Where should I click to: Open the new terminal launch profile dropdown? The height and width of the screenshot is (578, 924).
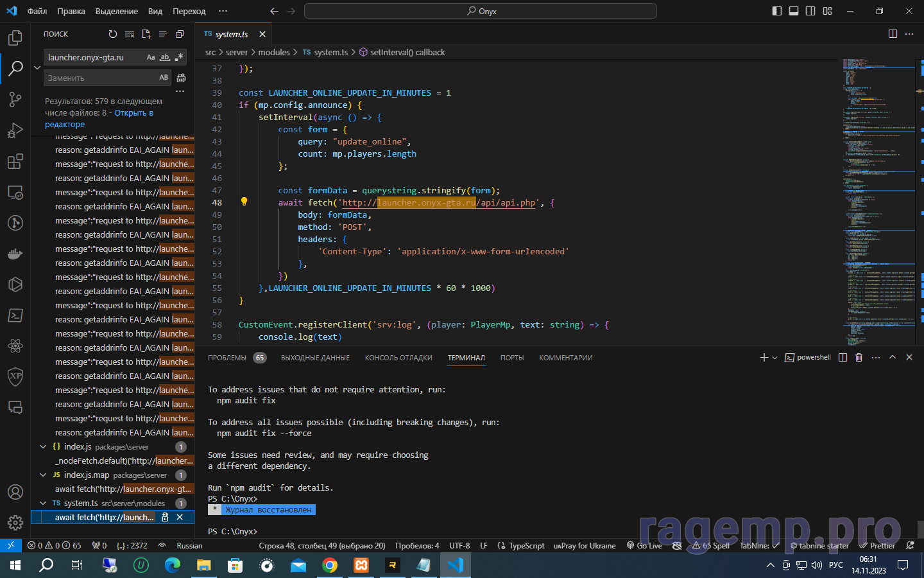click(x=774, y=358)
